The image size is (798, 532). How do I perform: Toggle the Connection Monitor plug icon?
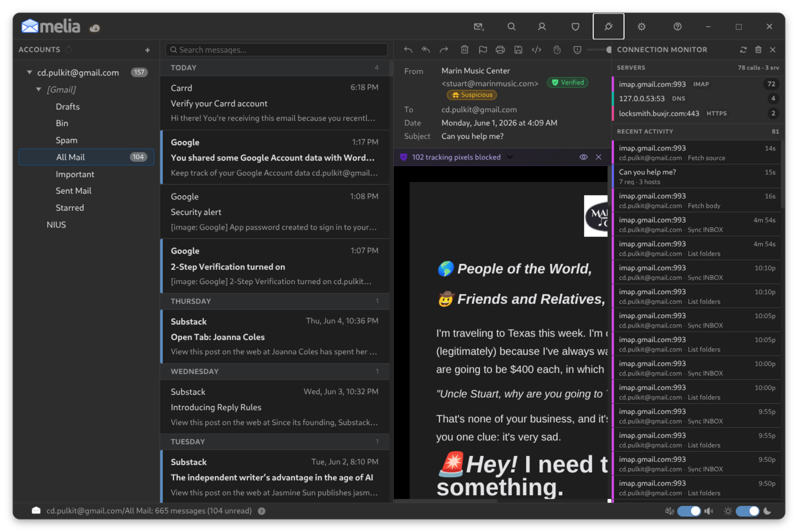608,27
